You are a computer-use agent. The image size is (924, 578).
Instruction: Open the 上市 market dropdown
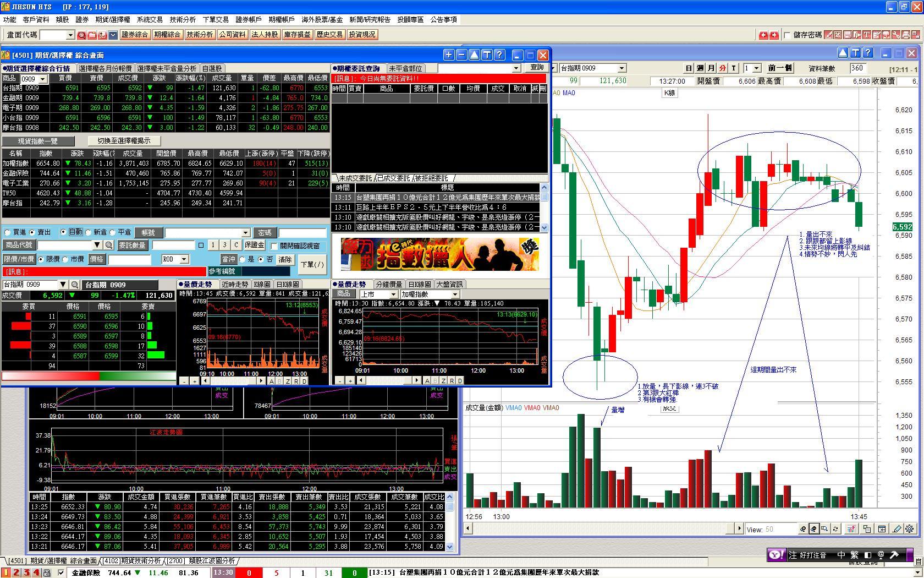pos(393,295)
